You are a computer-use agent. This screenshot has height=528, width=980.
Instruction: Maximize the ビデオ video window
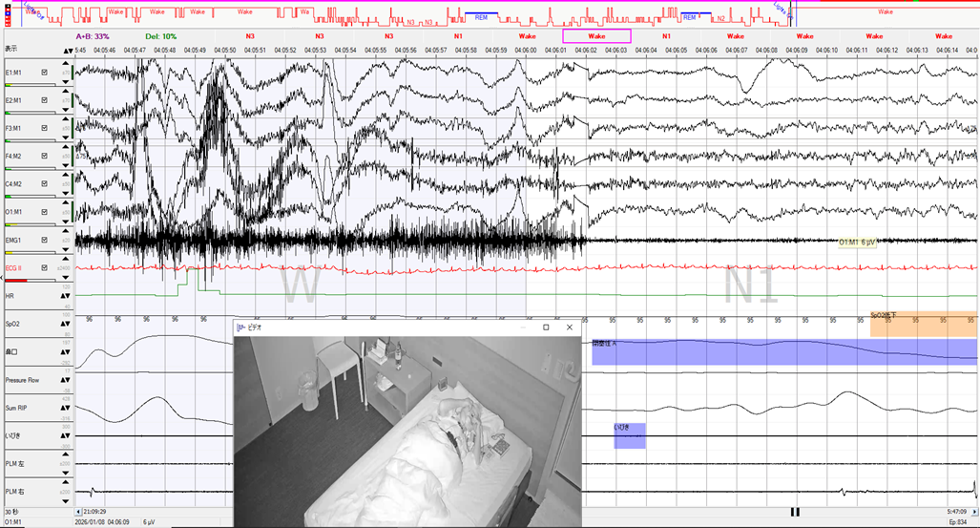coord(546,327)
